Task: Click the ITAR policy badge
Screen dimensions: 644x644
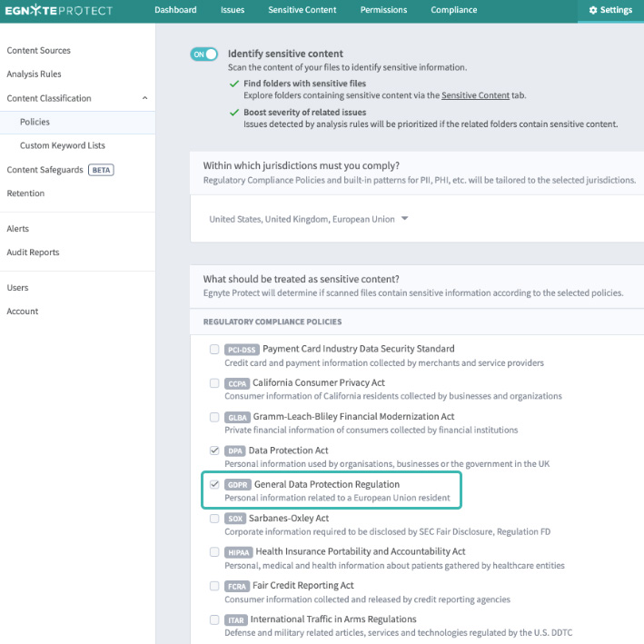Action: [235, 619]
